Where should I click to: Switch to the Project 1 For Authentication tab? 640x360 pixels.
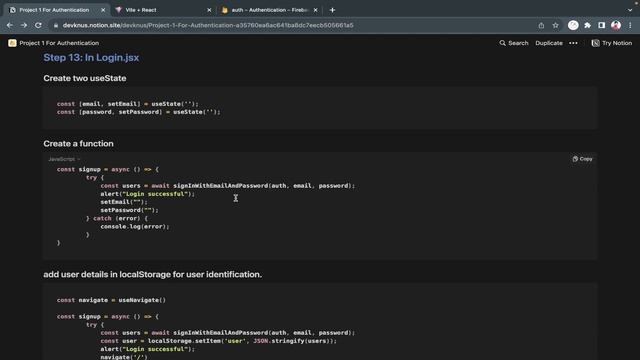coord(57,10)
